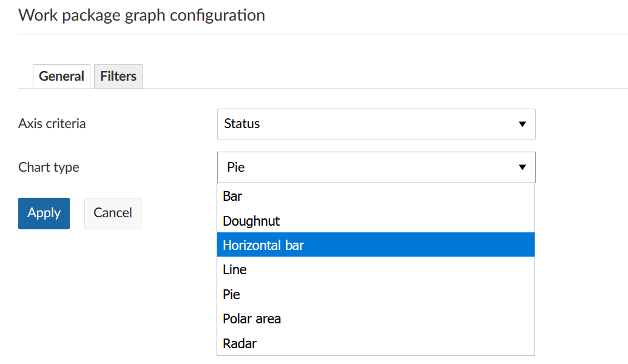628x364 pixels.
Task: Click the arrow on the Chart type dropdown
Action: 522,167
